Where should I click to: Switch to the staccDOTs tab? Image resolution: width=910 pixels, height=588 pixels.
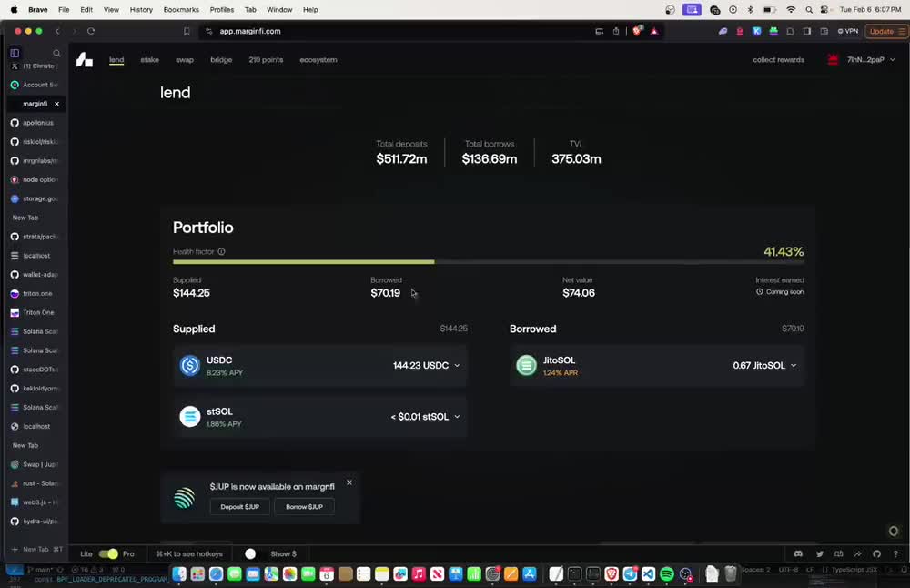(x=36, y=370)
